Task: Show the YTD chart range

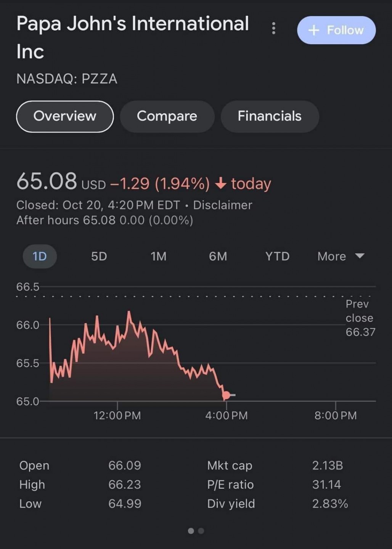Action: [x=278, y=256]
